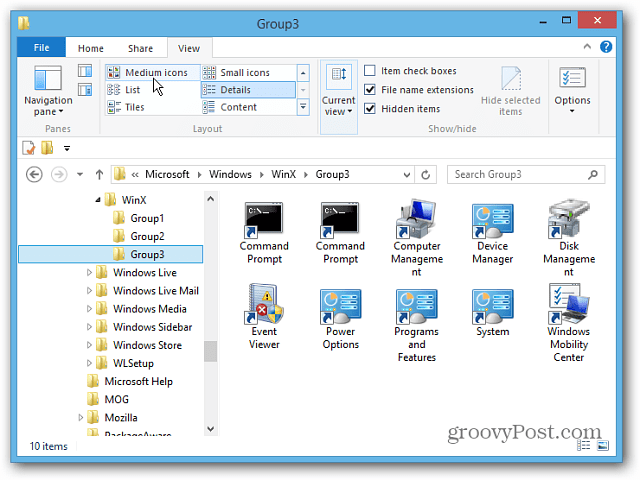Open the Navigation pane button
The height and width of the screenshot is (480, 640).
[48, 91]
